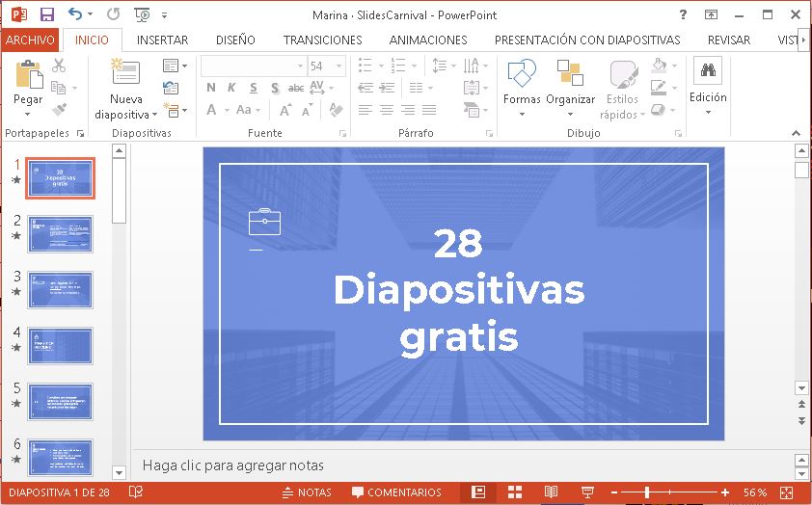Image resolution: width=812 pixels, height=505 pixels.
Task: Toggle strikethrough (abc) formatting
Action: [x=296, y=88]
